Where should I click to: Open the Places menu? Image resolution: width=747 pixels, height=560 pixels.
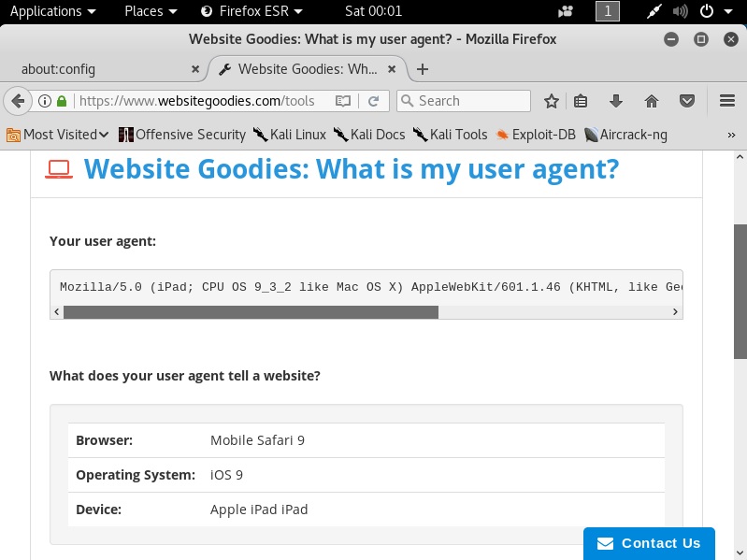[x=151, y=11]
